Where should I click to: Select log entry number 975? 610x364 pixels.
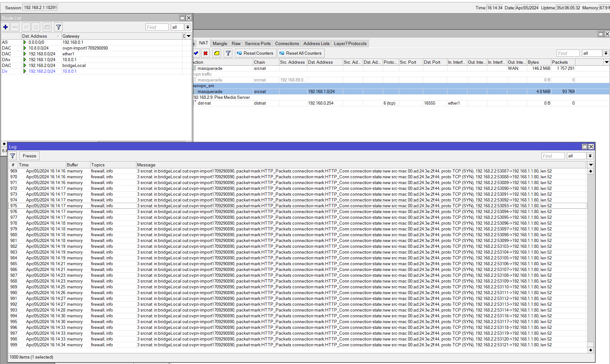pos(298,206)
